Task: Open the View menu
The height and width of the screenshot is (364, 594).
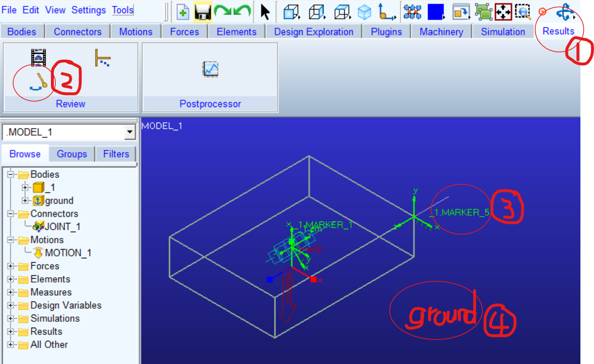Action: click(55, 10)
